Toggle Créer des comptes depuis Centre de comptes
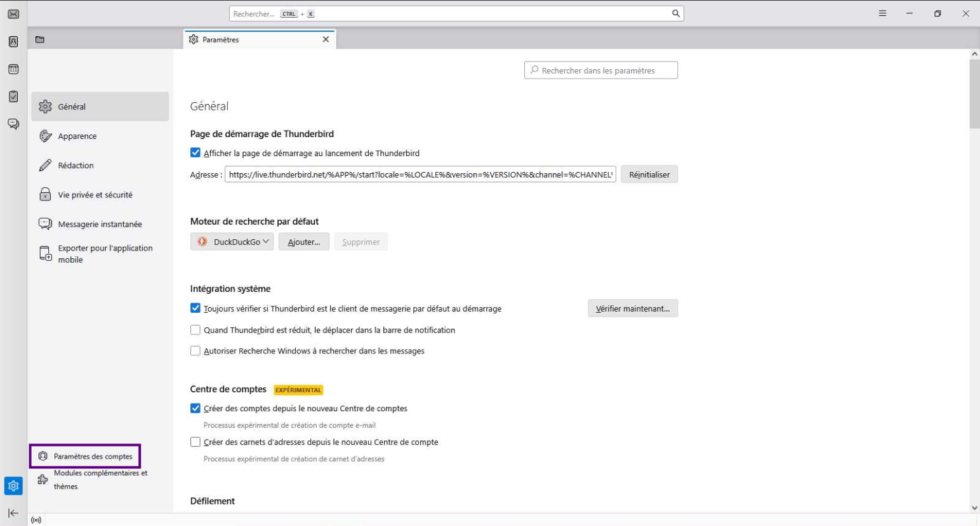The image size is (980, 526). pyautogui.click(x=195, y=409)
